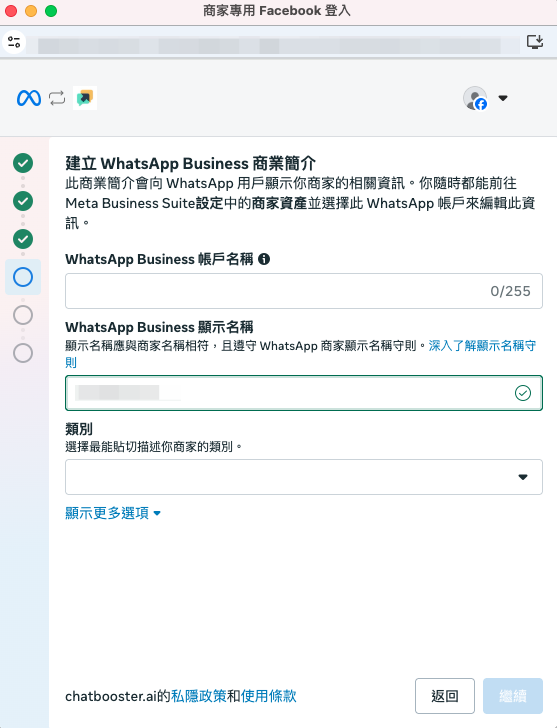Click the chatbooster app icon
Image resolution: width=557 pixels, height=728 pixels.
point(85,98)
